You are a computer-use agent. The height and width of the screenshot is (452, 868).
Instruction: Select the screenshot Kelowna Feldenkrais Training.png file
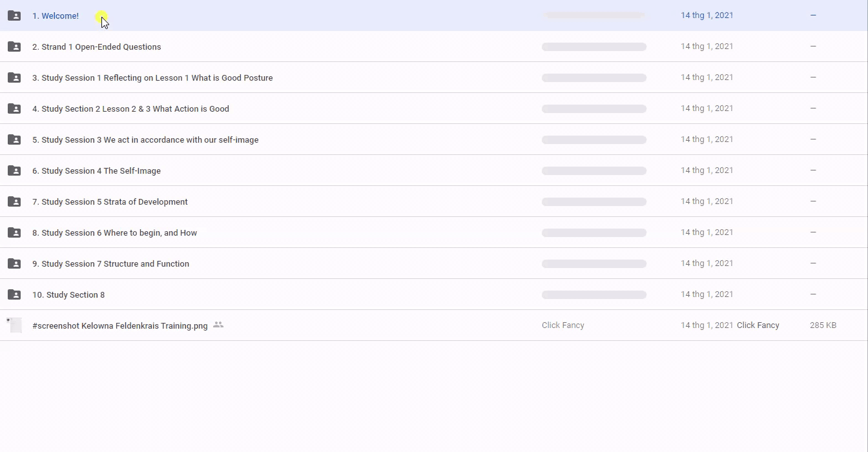120,326
